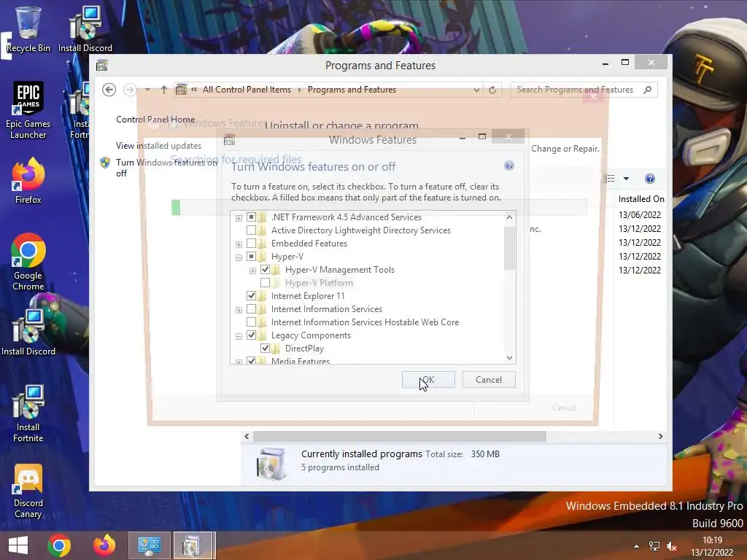Uncheck Legacy Components checkbox
This screenshot has height=560, width=747.
(x=251, y=335)
